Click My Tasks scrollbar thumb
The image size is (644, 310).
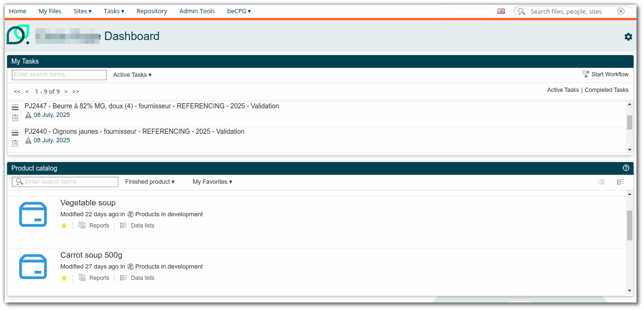pos(629,122)
